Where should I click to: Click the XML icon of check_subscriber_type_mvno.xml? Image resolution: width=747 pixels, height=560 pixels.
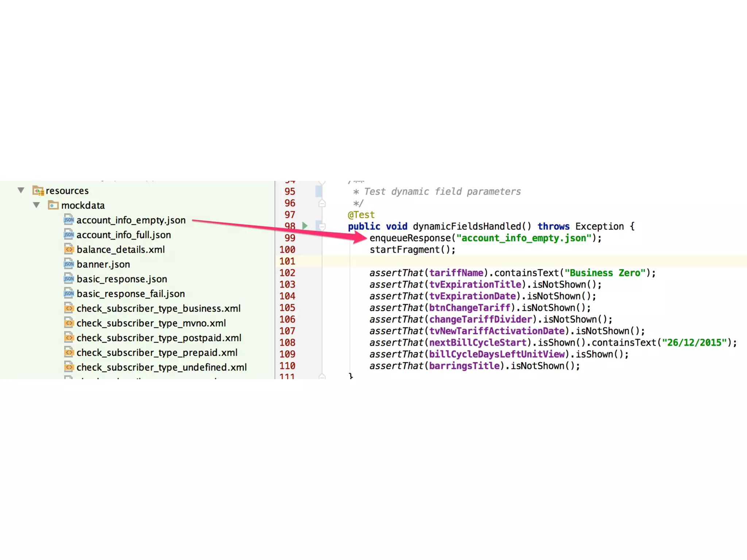click(x=69, y=323)
